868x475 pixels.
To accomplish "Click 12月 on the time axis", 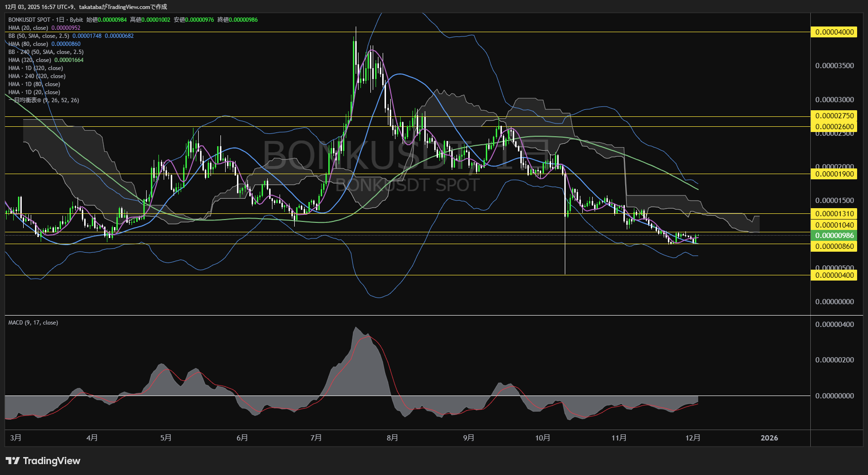I will 693,438.
